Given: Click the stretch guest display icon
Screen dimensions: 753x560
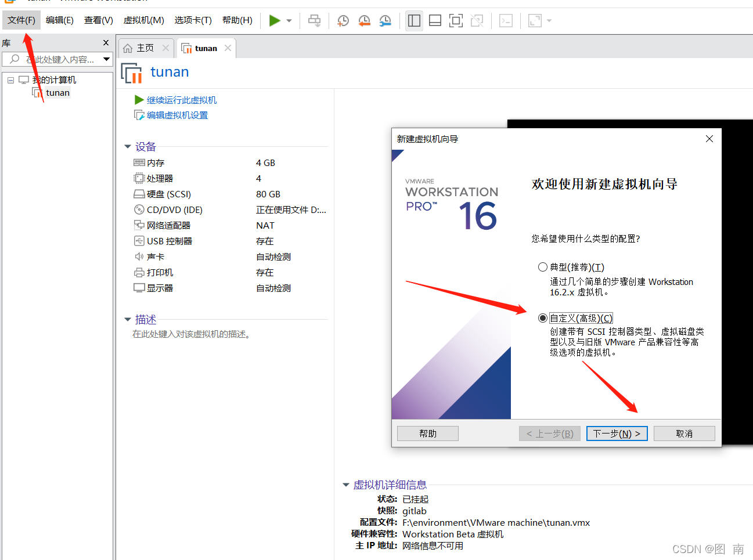Looking at the screenshot, I should click(x=535, y=21).
